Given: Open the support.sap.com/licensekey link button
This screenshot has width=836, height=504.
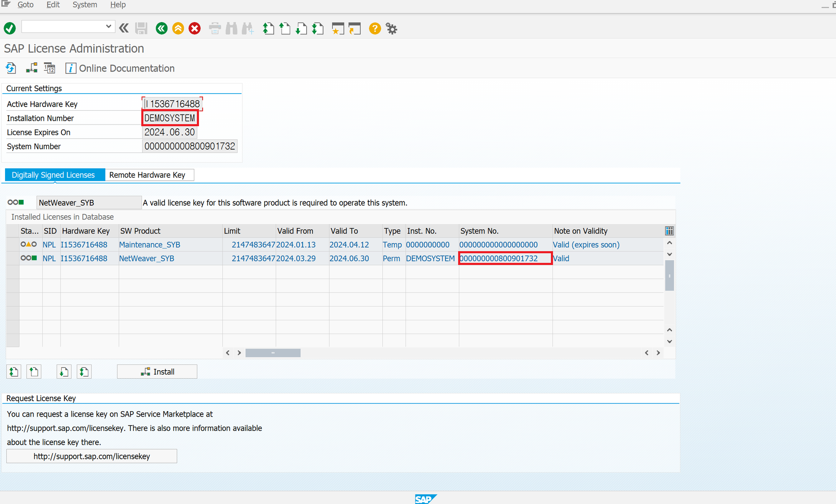Looking at the screenshot, I should [92, 456].
